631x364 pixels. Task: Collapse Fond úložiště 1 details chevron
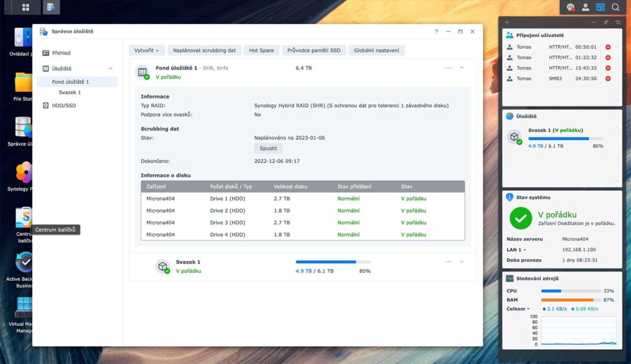click(462, 68)
